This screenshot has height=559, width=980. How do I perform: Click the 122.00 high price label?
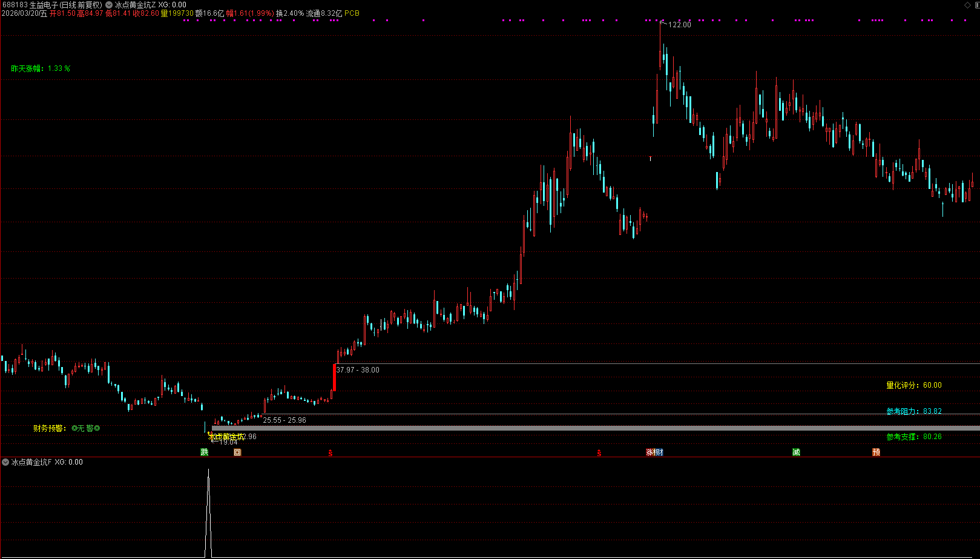pos(680,25)
